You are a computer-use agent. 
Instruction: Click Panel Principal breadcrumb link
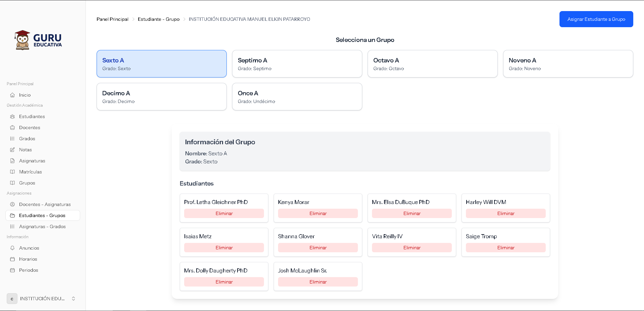(x=112, y=19)
